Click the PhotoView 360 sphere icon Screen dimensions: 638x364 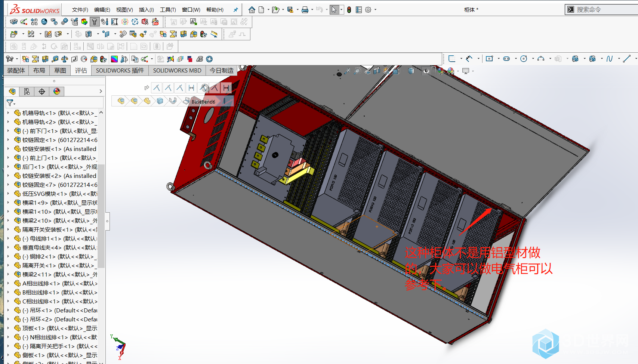[44, 22]
